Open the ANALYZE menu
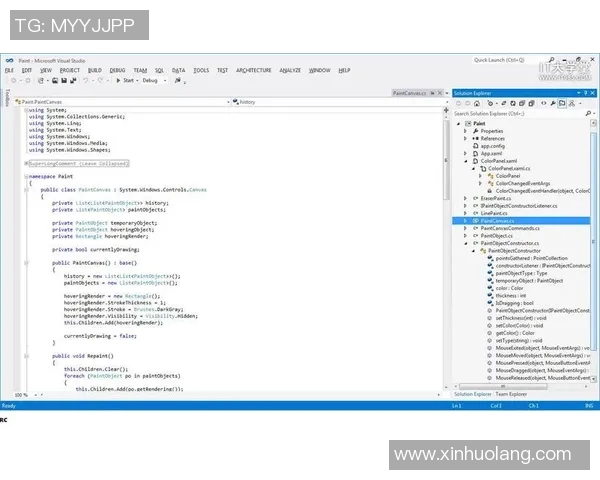Screen dimensions: 600x480 coord(290,70)
